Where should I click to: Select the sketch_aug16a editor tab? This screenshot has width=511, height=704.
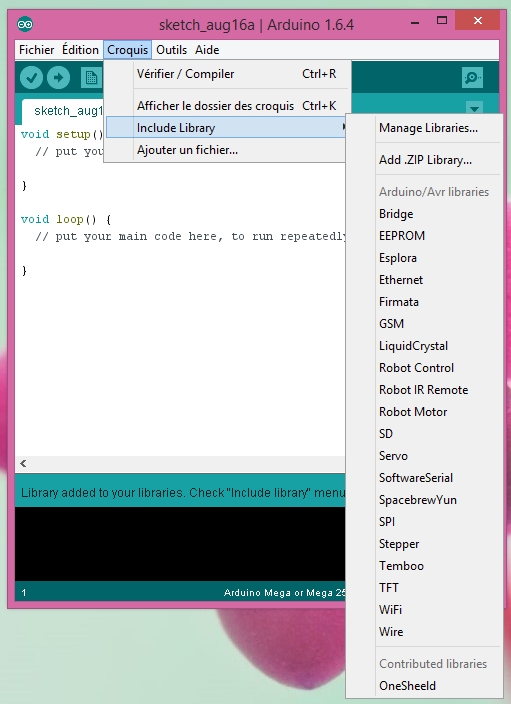click(x=63, y=111)
